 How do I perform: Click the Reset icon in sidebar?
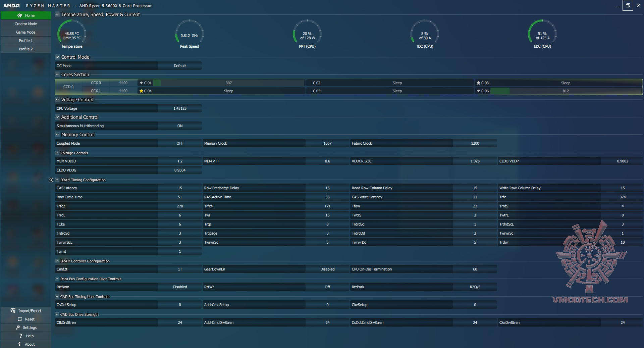pyautogui.click(x=20, y=319)
